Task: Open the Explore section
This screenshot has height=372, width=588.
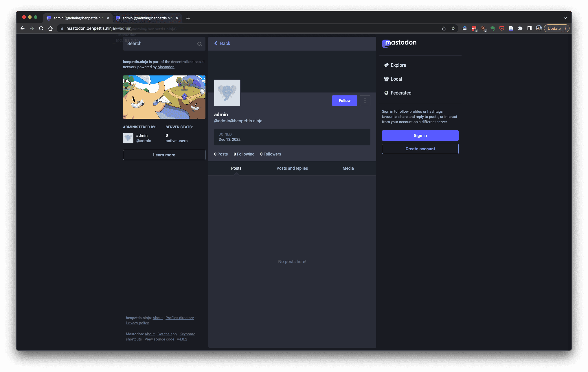Action: pyautogui.click(x=398, y=65)
